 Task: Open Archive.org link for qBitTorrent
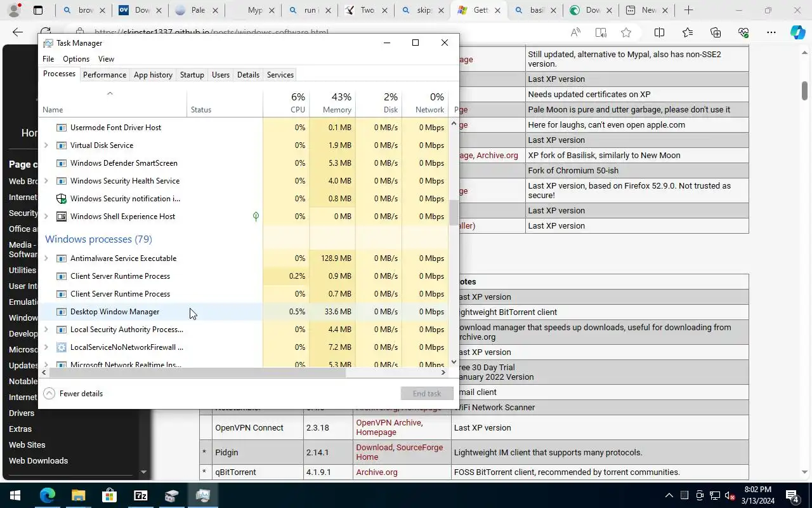tap(377, 472)
